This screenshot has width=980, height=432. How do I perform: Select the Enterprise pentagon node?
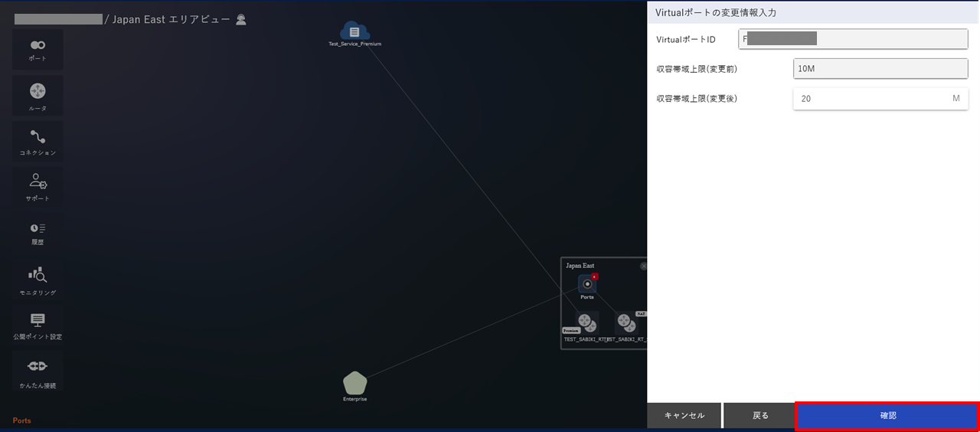[354, 383]
